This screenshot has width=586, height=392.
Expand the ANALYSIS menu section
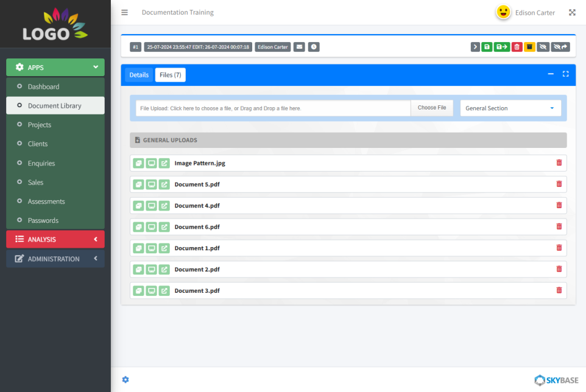55,239
